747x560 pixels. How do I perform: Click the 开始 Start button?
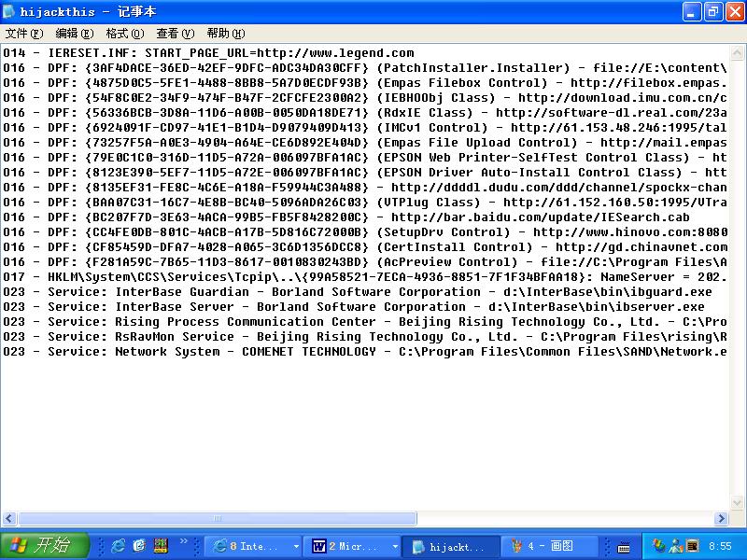[45, 545]
